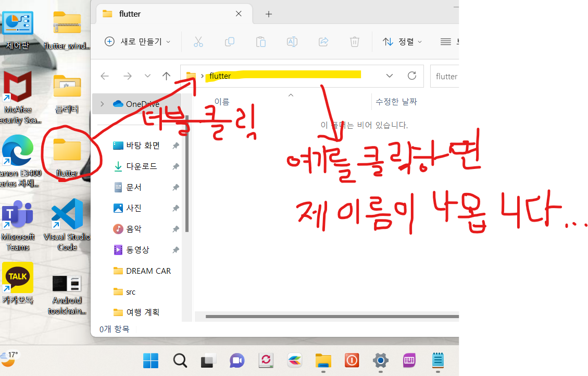Close the flutter tab
The width and height of the screenshot is (588, 376).
(239, 14)
